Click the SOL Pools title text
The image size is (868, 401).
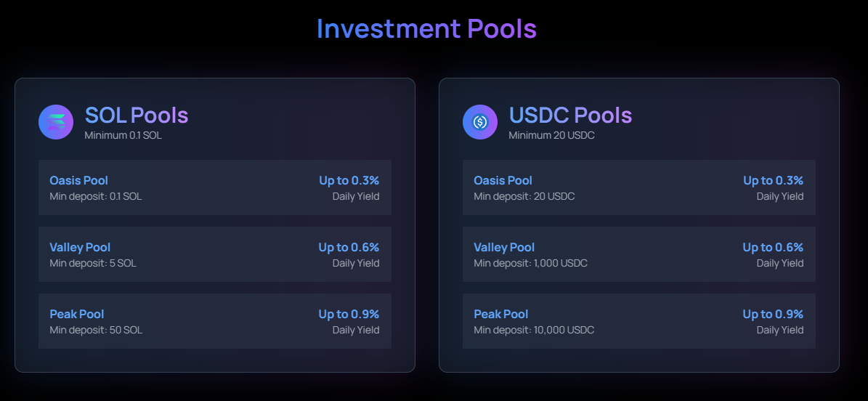pos(137,116)
